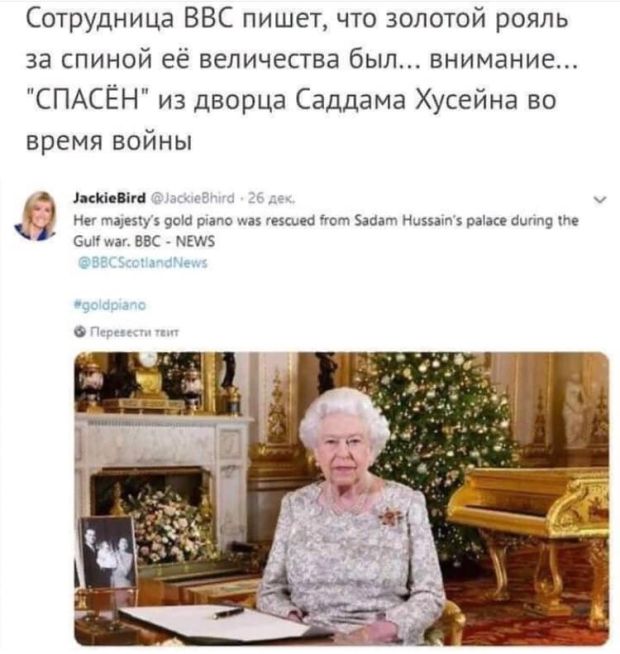Select the English tweet text about gold piano
The width and height of the screenshot is (620, 654).
(x=326, y=231)
